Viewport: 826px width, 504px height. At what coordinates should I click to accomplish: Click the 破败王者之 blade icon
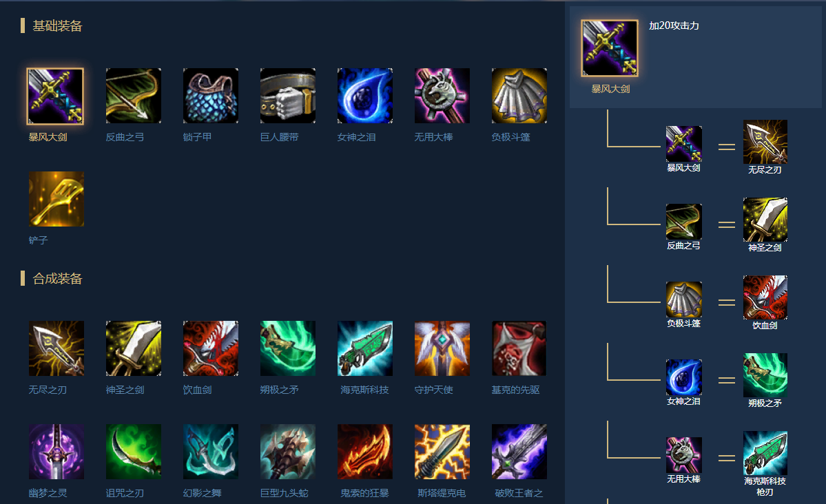tap(519, 452)
